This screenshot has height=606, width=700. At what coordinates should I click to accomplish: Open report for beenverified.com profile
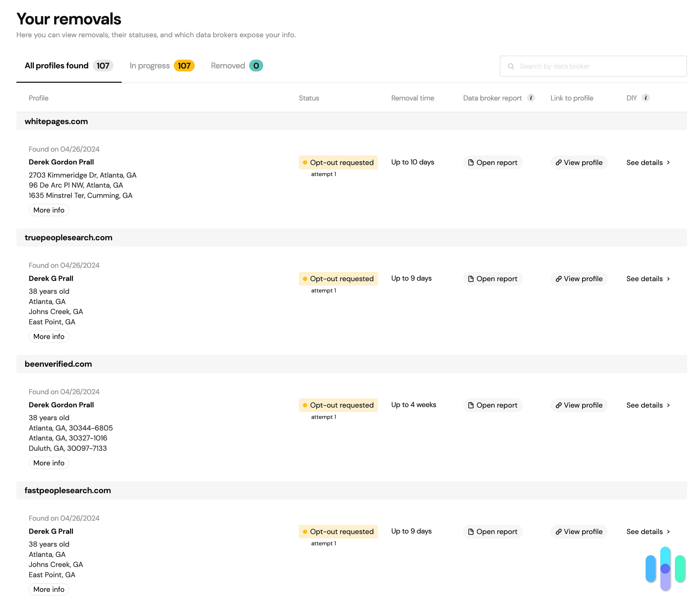493,406
